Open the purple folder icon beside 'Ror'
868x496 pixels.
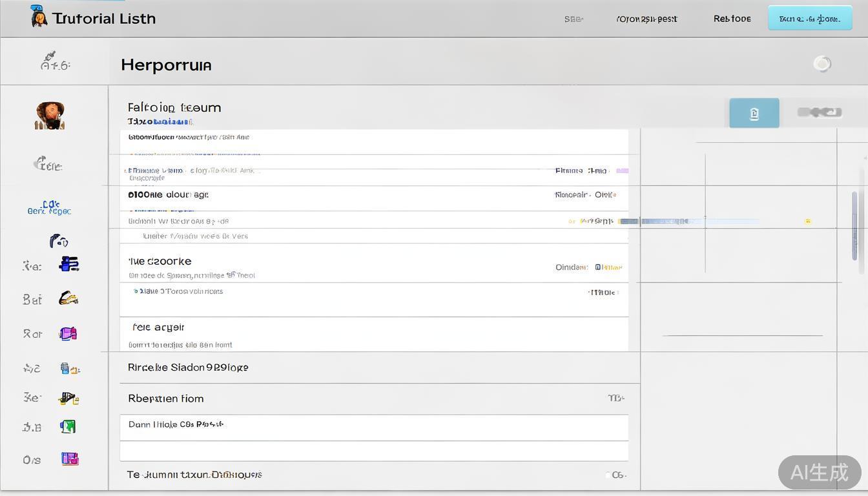coord(68,333)
